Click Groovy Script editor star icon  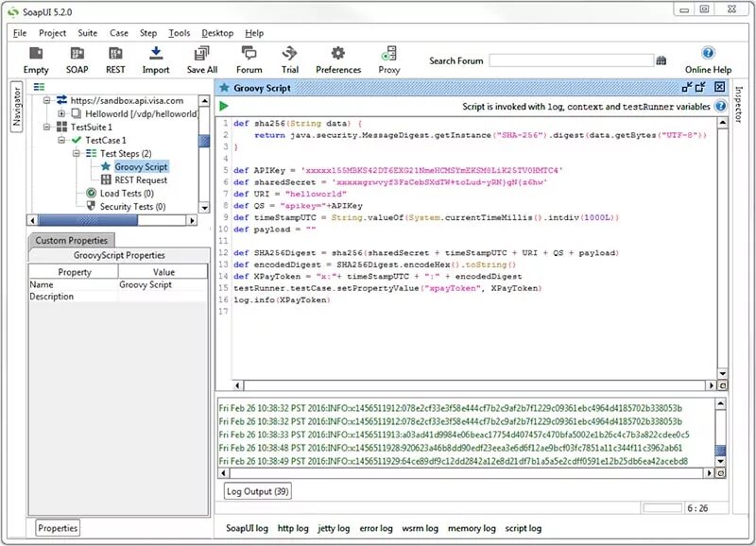tap(224, 88)
